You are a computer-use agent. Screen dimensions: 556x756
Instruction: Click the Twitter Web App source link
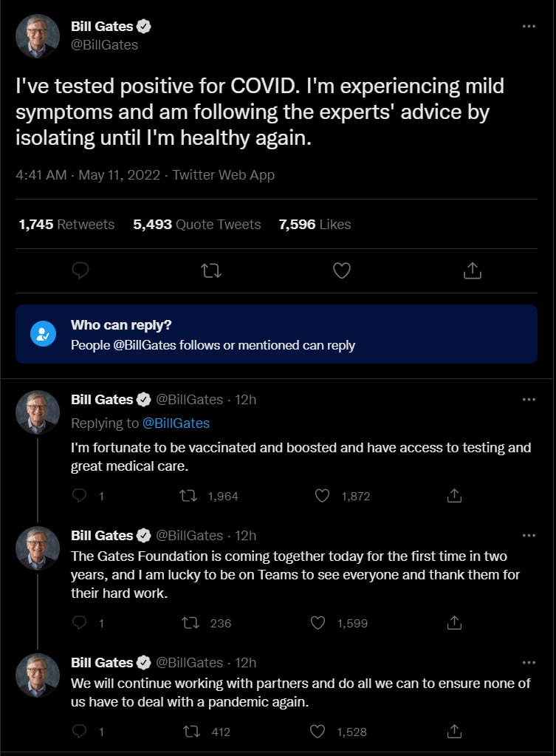(223, 175)
